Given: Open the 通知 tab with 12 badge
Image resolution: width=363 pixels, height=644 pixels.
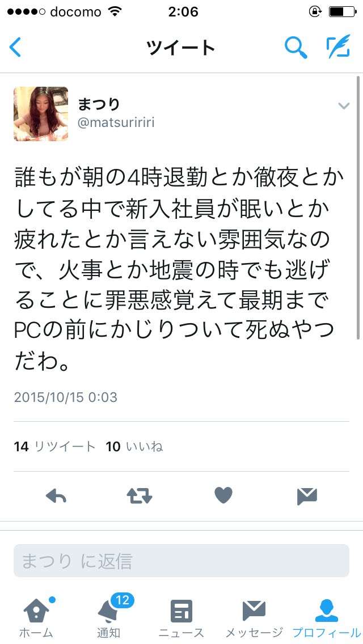Looking at the screenshot, I should 109,618.
